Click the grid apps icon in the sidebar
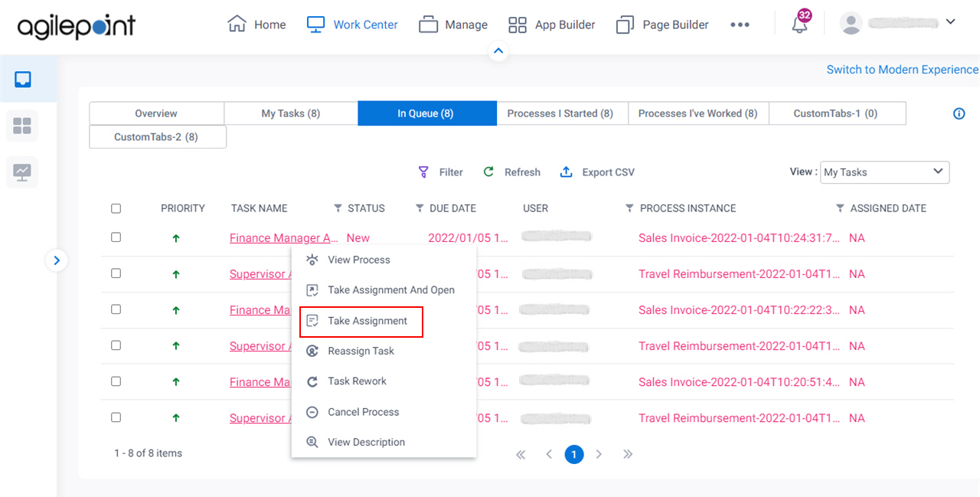Viewport: 980px width, 497px height. click(x=21, y=126)
